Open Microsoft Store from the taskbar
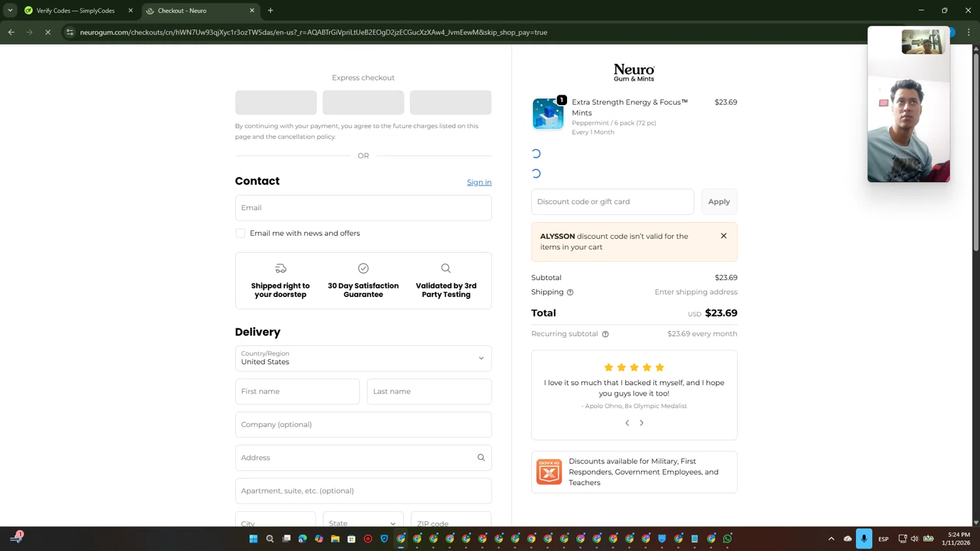980x551 pixels. point(351,539)
